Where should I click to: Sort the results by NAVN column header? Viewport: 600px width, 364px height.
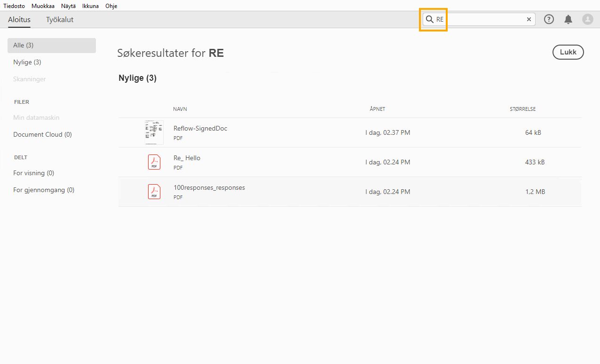(180, 109)
